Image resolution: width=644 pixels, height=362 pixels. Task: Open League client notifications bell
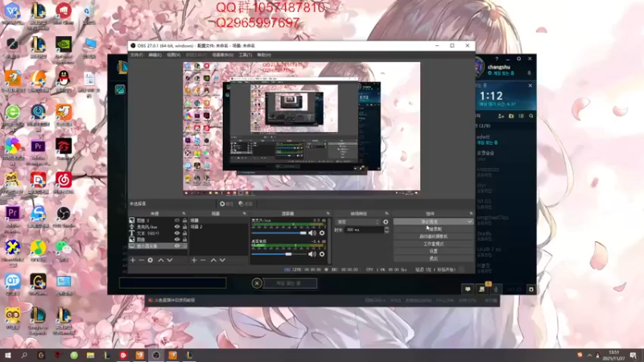(x=529, y=73)
